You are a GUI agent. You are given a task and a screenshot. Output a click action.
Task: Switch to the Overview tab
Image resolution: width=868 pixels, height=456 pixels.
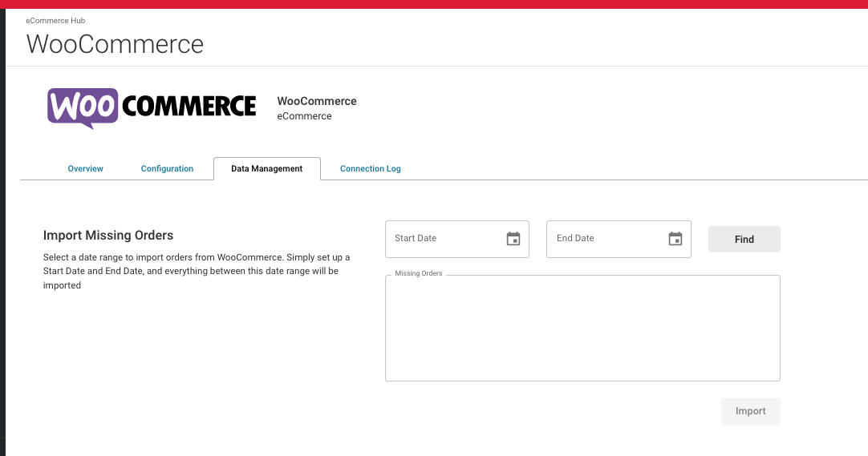(x=85, y=168)
